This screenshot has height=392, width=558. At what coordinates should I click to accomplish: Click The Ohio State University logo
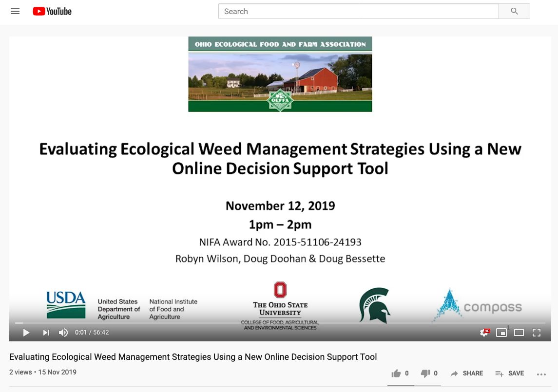point(280,306)
